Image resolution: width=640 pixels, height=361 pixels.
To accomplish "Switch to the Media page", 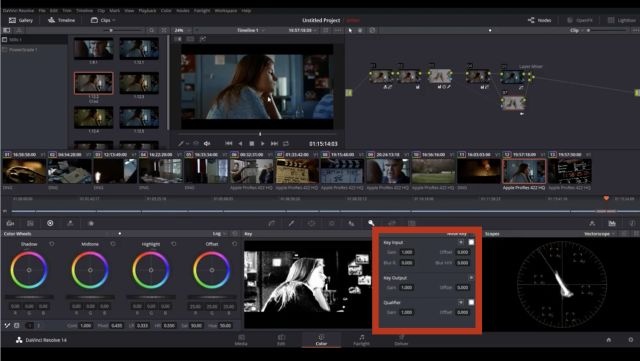I will point(241,340).
